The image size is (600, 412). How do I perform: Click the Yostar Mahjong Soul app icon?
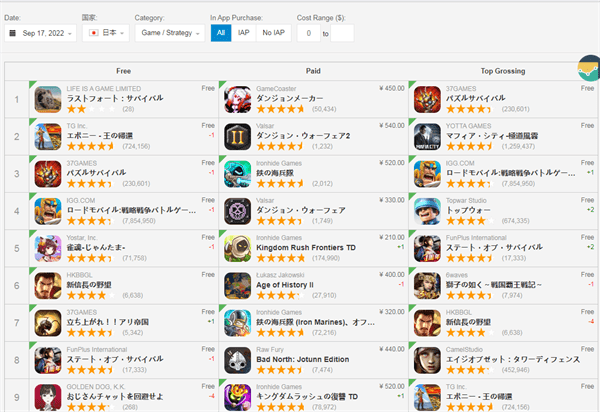pyautogui.click(x=48, y=248)
